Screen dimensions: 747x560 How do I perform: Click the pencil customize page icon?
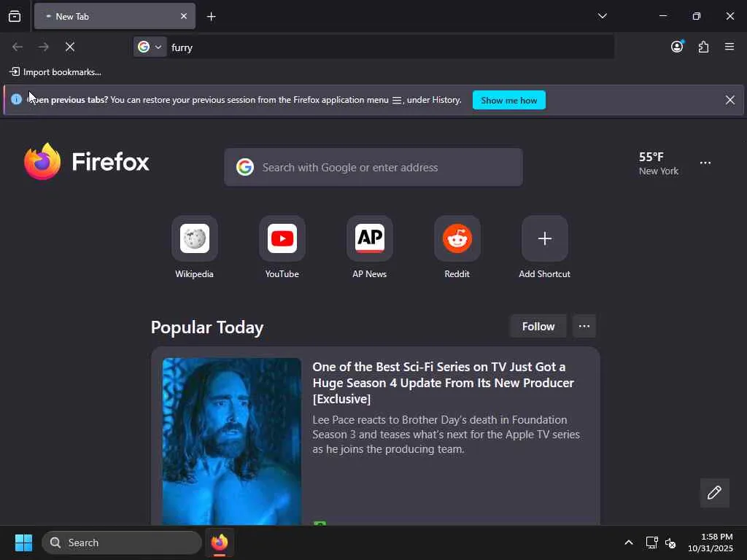coord(714,493)
